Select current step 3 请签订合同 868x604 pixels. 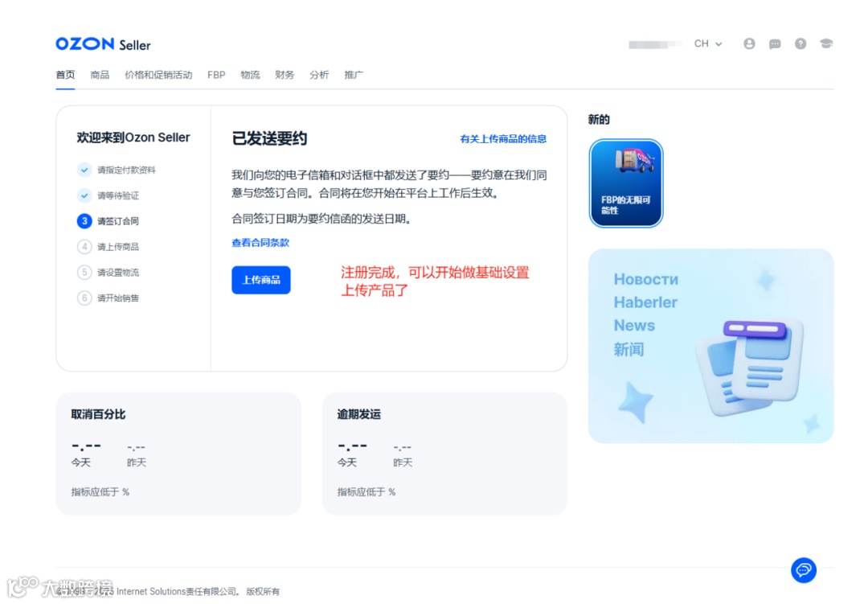coord(108,221)
